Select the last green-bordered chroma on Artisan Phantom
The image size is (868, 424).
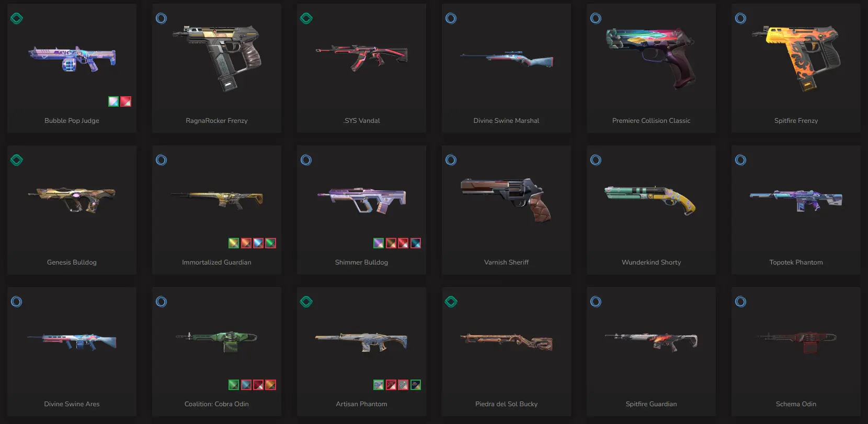coord(416,385)
